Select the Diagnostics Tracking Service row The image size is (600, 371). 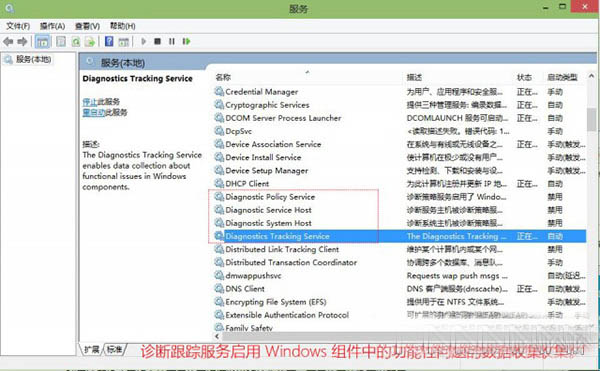click(x=399, y=236)
